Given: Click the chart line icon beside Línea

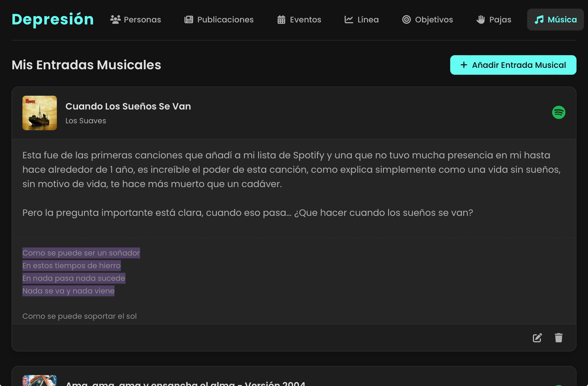Looking at the screenshot, I should click(x=349, y=20).
